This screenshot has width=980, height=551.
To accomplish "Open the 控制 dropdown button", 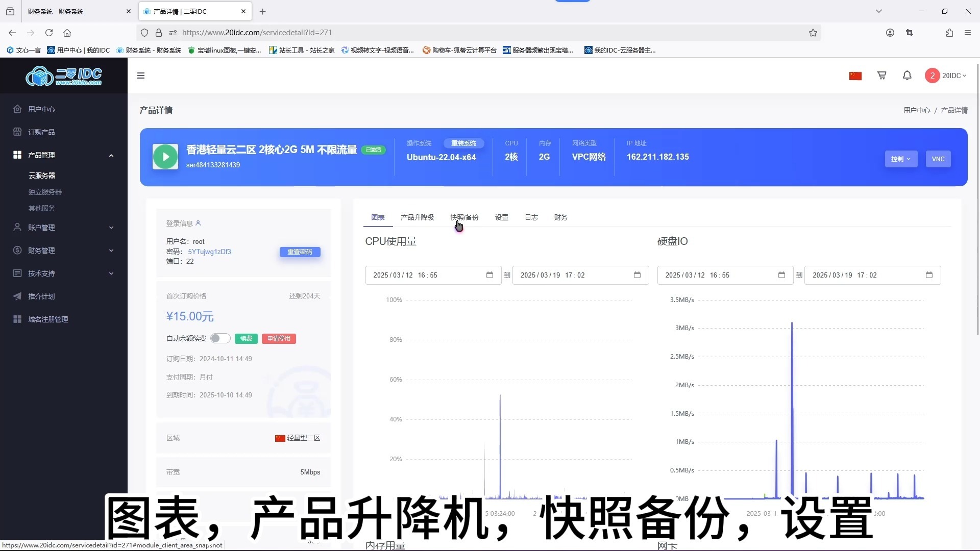I will (x=901, y=159).
